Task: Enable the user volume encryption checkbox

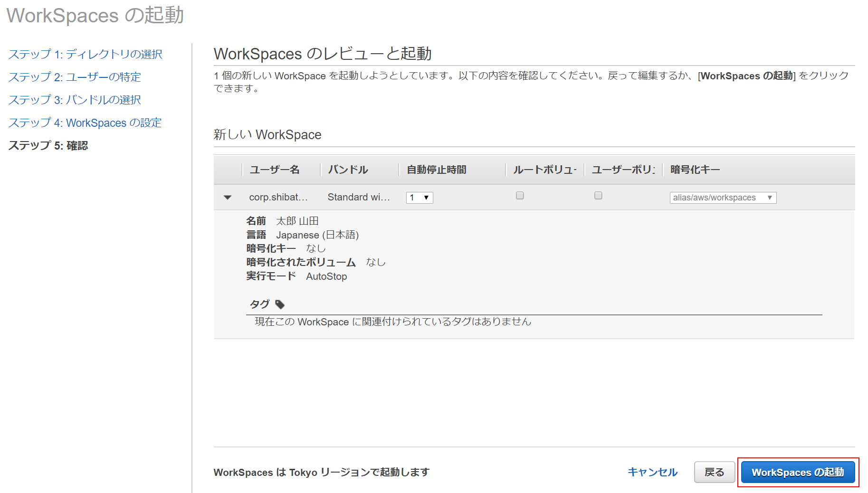Action: [598, 195]
